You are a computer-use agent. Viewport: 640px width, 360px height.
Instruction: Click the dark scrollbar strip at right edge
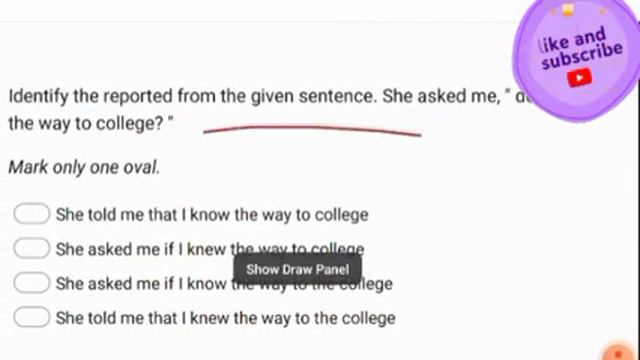[638, 220]
